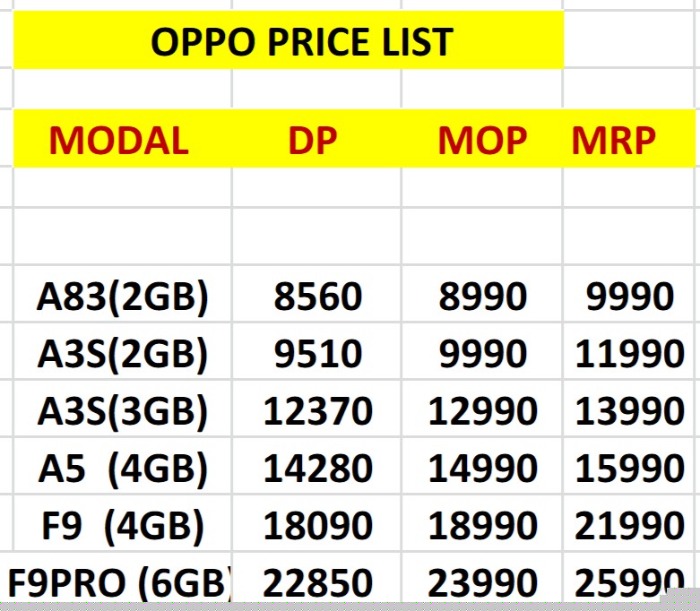Select the A3S(2GB) model cell
The height and width of the screenshot is (611, 700).
coord(123,355)
